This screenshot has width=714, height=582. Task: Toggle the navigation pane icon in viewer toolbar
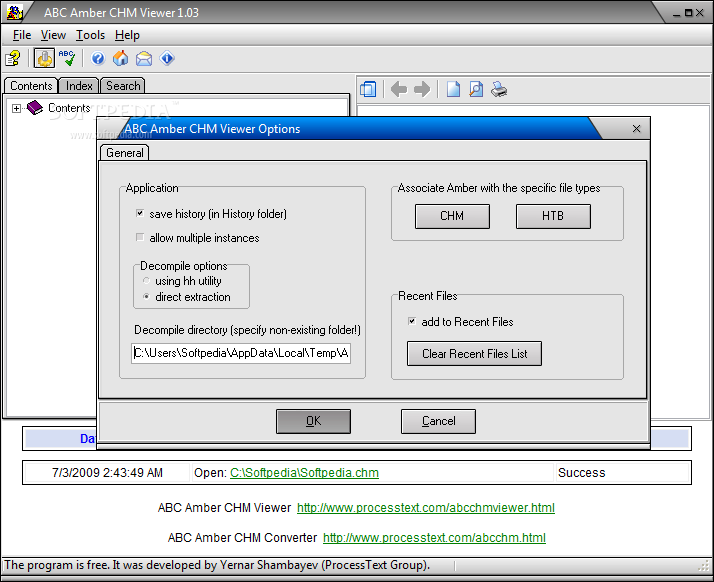click(368, 89)
